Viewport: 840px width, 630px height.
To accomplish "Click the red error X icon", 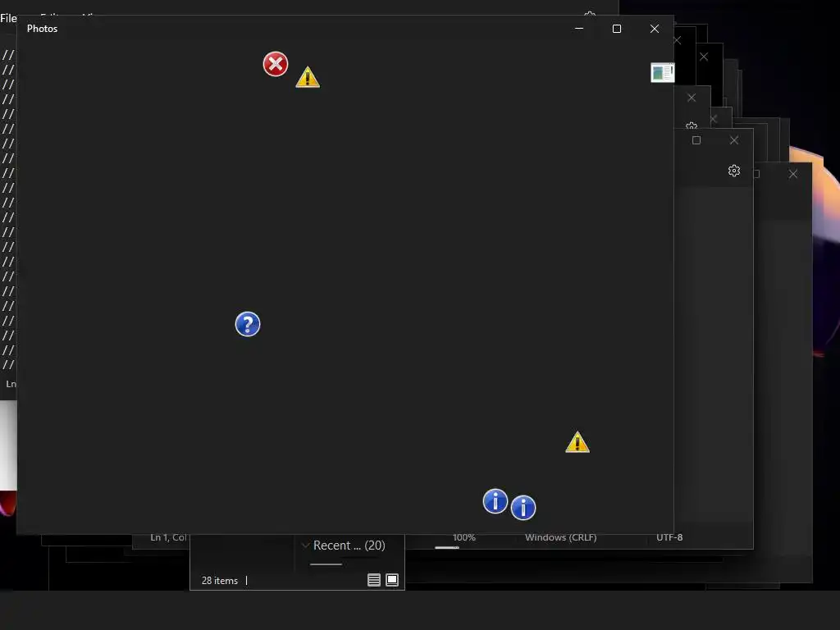I will pos(276,64).
